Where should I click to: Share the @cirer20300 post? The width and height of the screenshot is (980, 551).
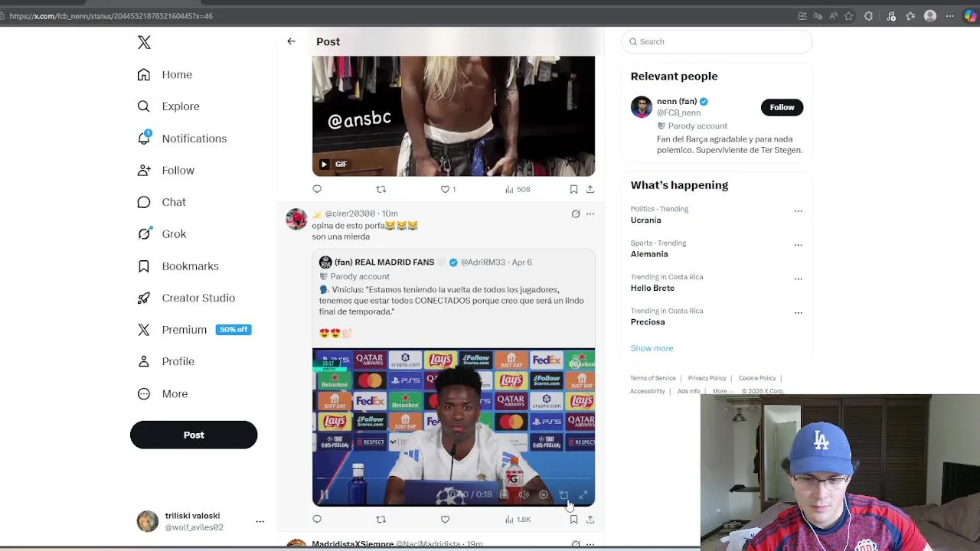pyautogui.click(x=590, y=520)
